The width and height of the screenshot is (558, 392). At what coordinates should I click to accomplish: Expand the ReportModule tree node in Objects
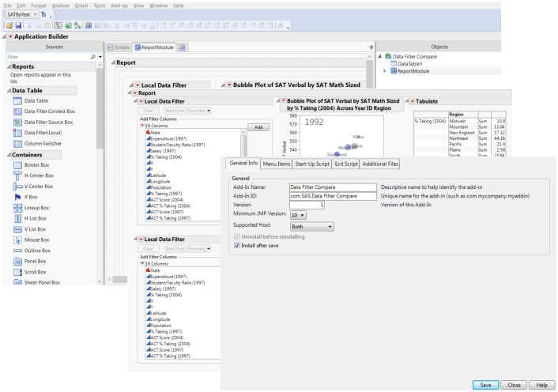pos(385,70)
